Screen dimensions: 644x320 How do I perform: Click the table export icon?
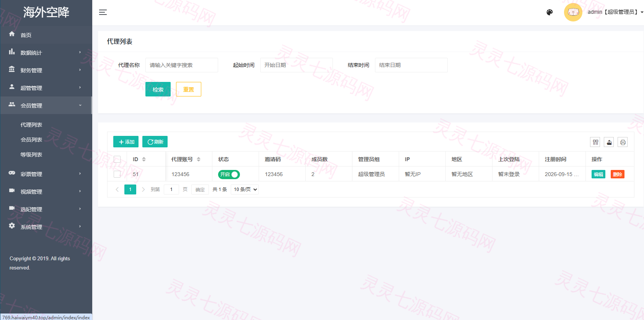(609, 142)
